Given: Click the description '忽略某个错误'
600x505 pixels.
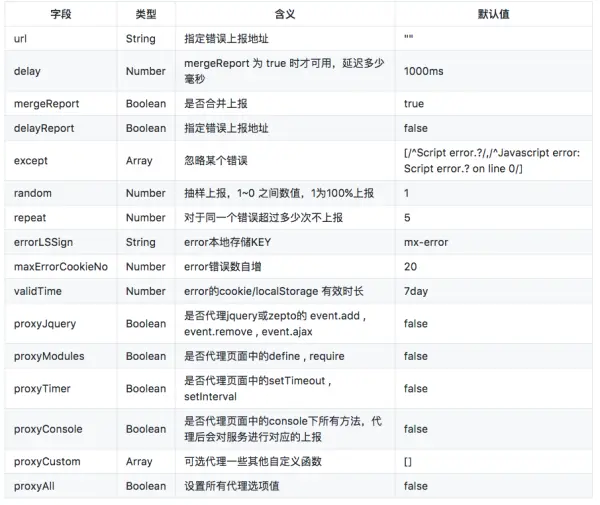Looking at the screenshot, I should (216, 161).
